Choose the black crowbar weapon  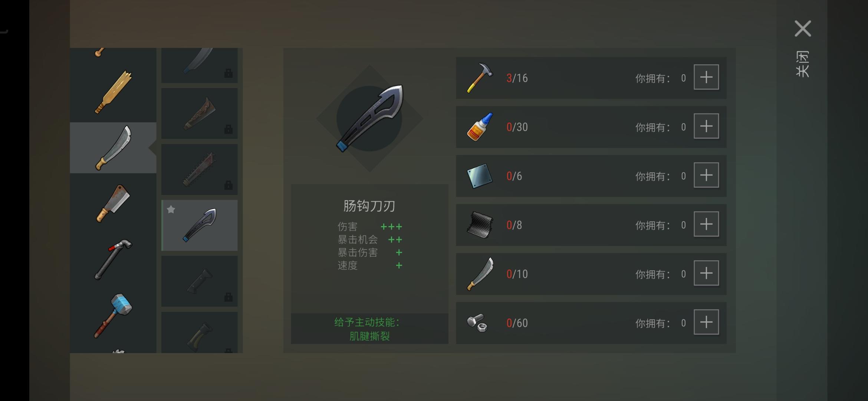tap(113, 259)
